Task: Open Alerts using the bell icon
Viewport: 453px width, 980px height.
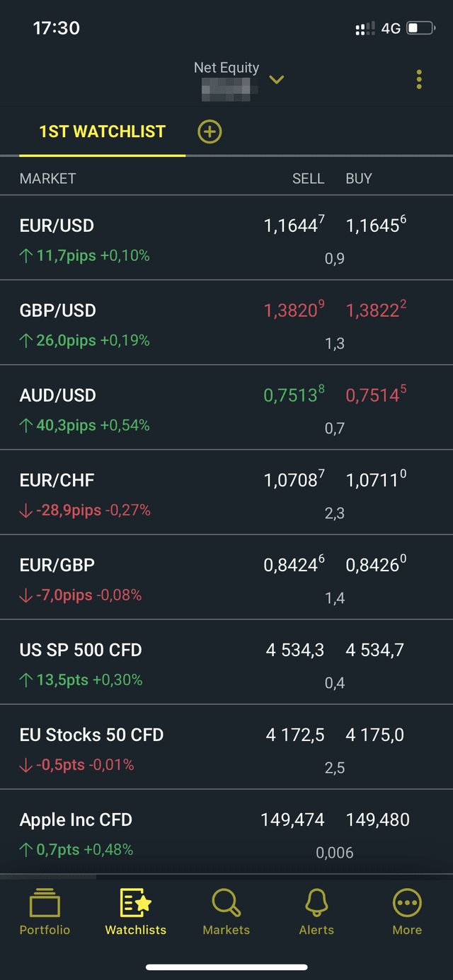Action: [316, 902]
